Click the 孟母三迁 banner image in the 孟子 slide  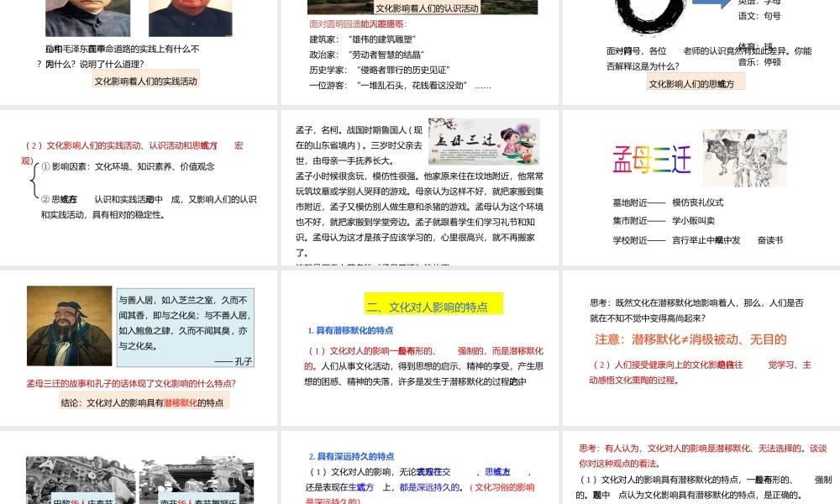click(484, 141)
